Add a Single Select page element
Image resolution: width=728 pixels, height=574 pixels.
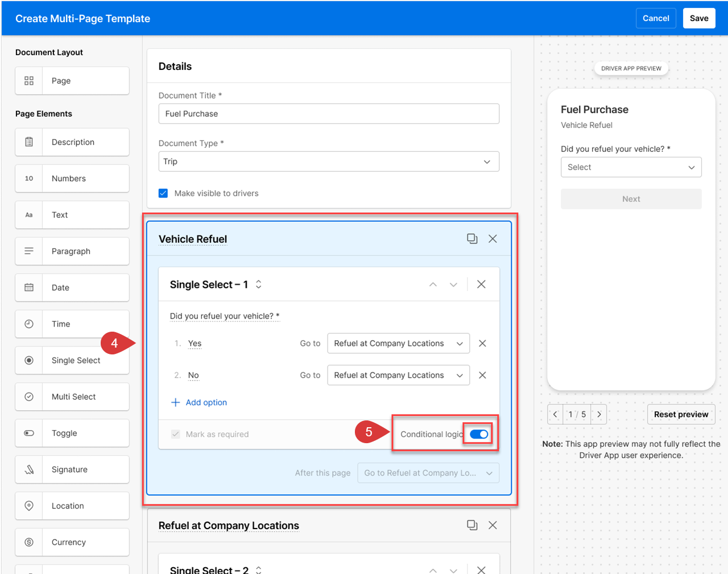tap(72, 361)
